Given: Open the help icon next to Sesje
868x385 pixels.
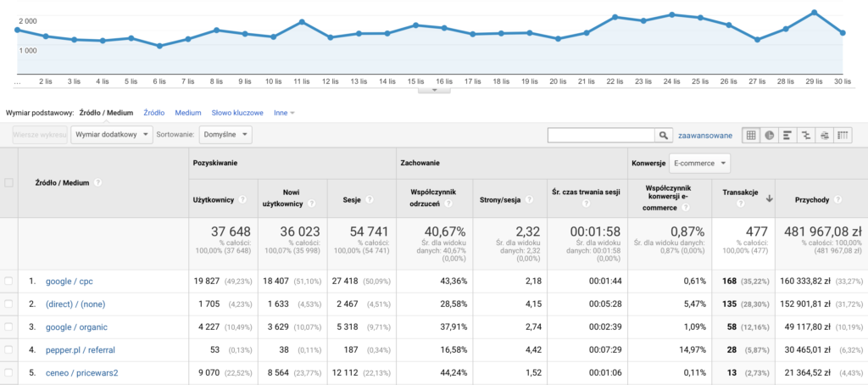Looking at the screenshot, I should (370, 200).
